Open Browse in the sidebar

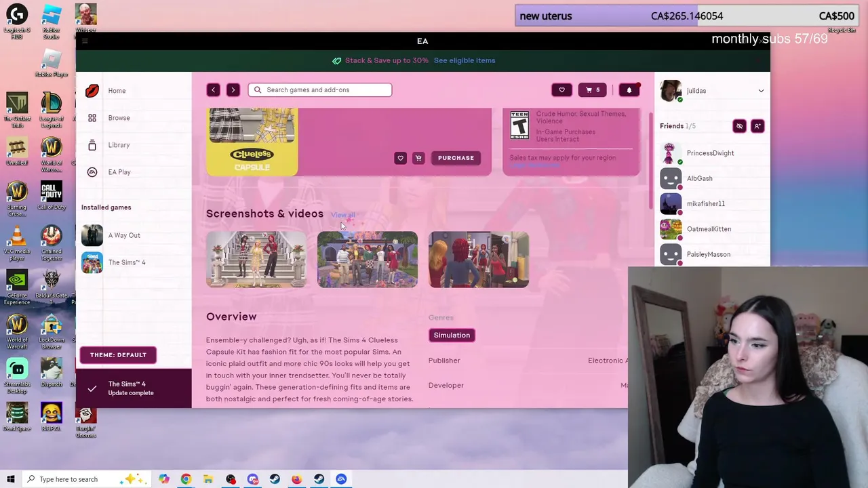(x=119, y=118)
